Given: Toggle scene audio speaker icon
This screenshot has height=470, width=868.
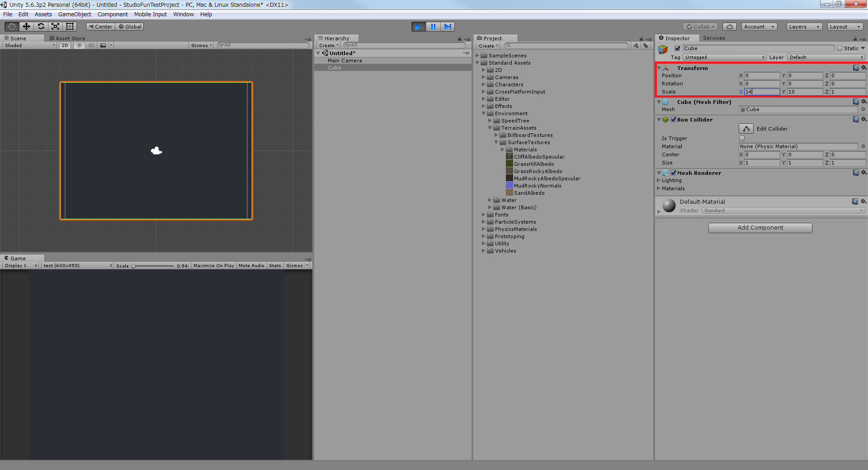Looking at the screenshot, I should click(x=91, y=45).
